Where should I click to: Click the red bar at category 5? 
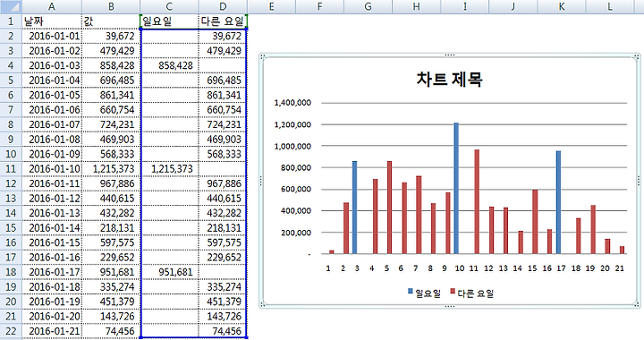pyautogui.click(x=390, y=208)
